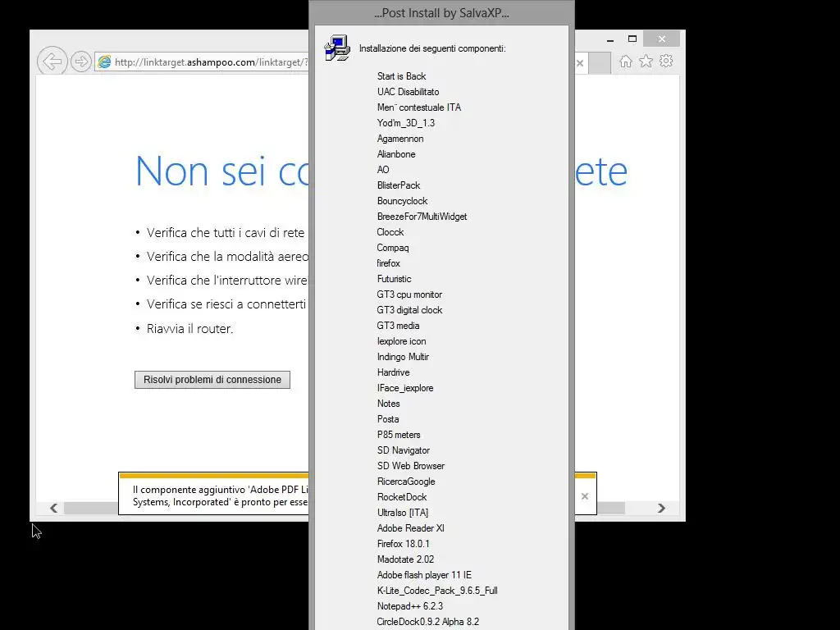Click the Post Install by SalvaXP title bar
This screenshot has height=630, width=840.
tap(441, 13)
